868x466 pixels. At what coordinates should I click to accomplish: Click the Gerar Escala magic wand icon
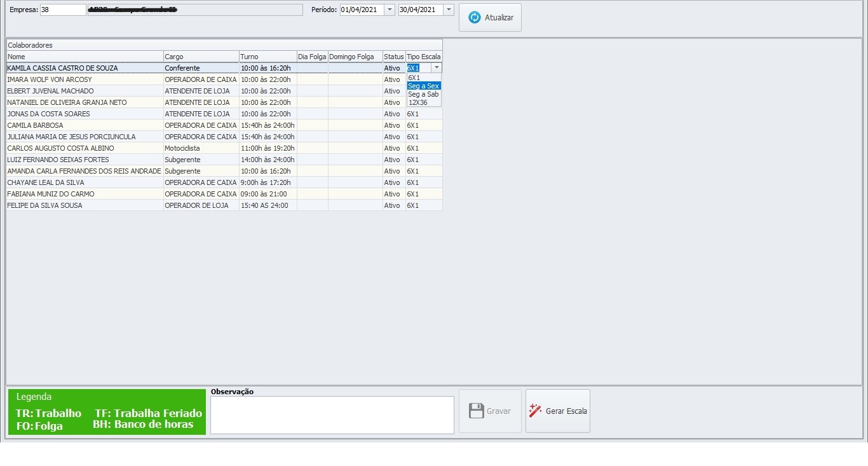[x=536, y=411]
